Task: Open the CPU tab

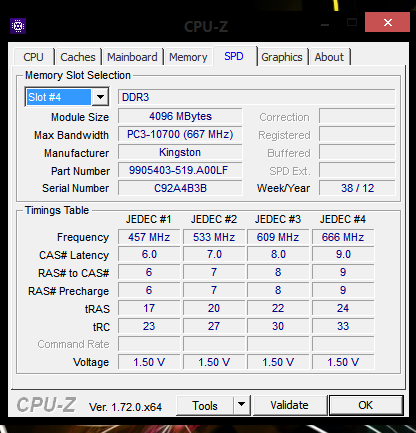Action: point(33,57)
